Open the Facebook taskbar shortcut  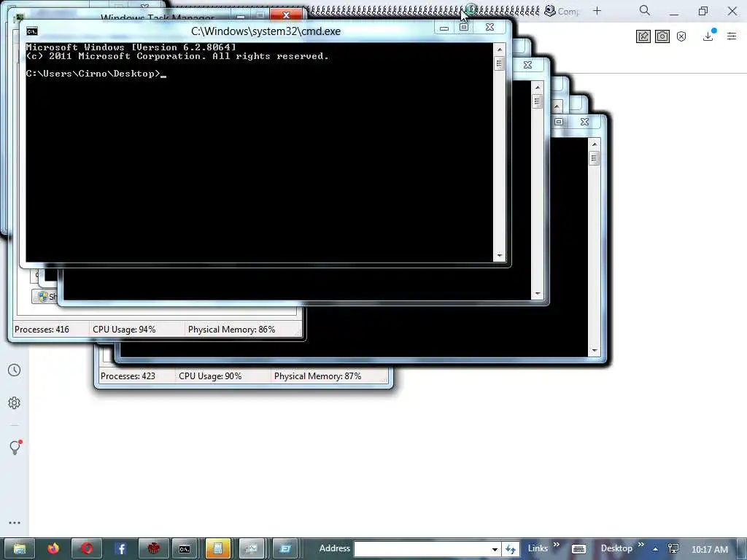coord(120,548)
